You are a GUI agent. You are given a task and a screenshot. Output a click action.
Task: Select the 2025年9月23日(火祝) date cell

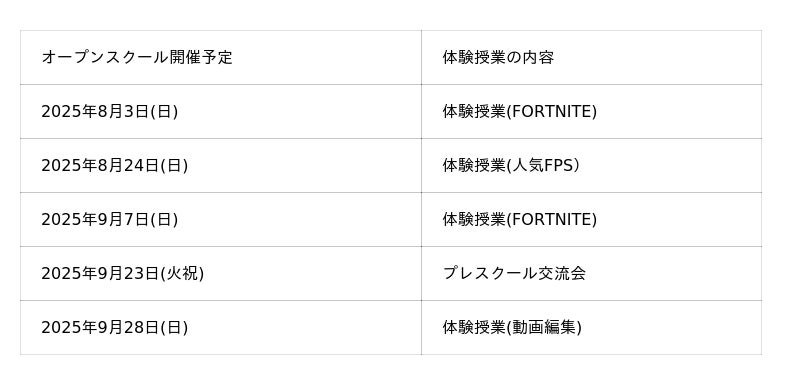click(x=221, y=274)
